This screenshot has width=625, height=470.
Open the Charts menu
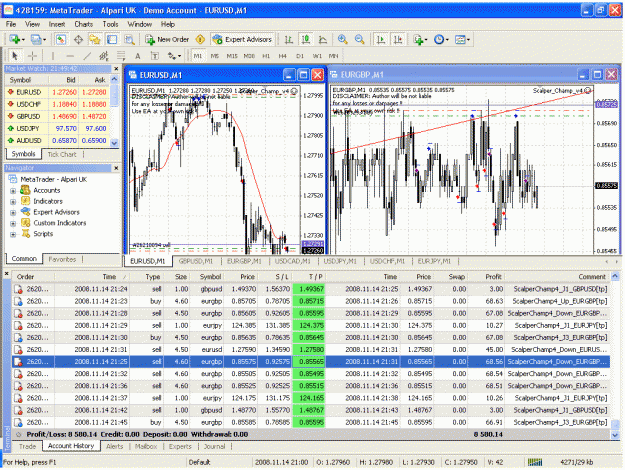pyautogui.click(x=84, y=24)
